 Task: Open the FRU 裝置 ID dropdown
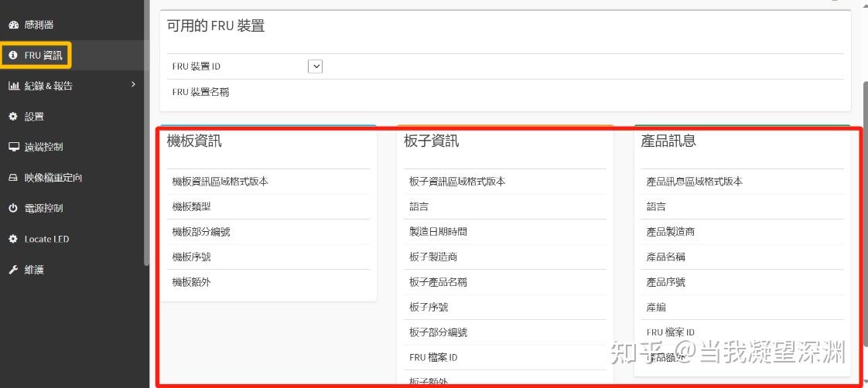[315, 66]
